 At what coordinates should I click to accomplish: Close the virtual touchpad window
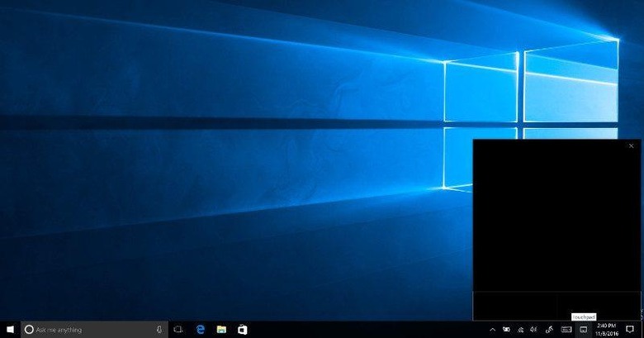tap(632, 146)
